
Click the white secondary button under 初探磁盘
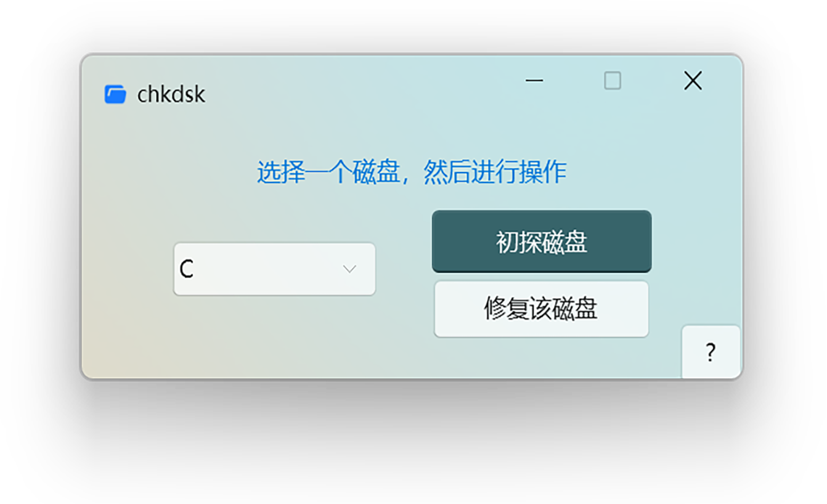(x=542, y=309)
